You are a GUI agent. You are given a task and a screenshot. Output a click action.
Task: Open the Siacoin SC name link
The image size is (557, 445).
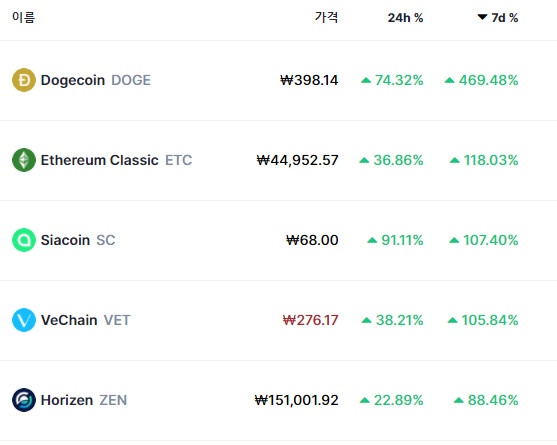pyautogui.click(x=78, y=240)
